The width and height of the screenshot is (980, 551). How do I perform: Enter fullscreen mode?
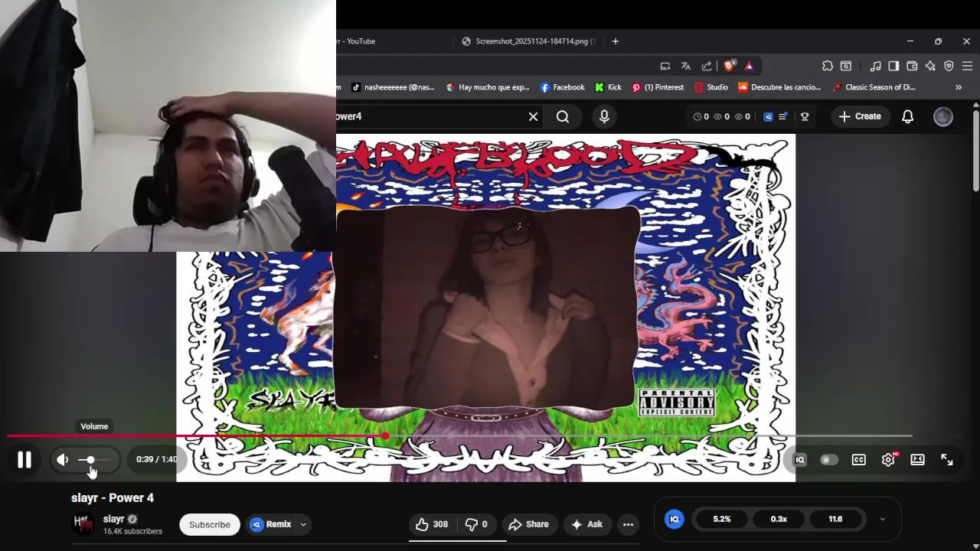point(947,460)
